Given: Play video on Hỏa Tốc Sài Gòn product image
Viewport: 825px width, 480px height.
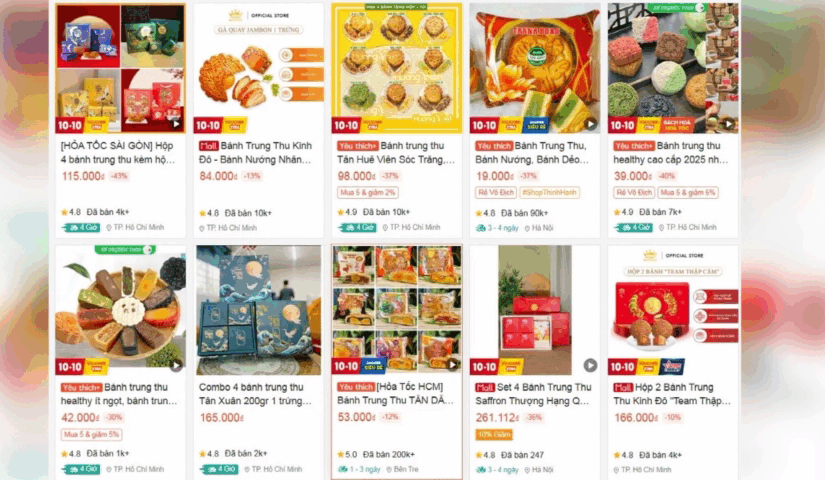Looking at the screenshot, I should (x=176, y=124).
